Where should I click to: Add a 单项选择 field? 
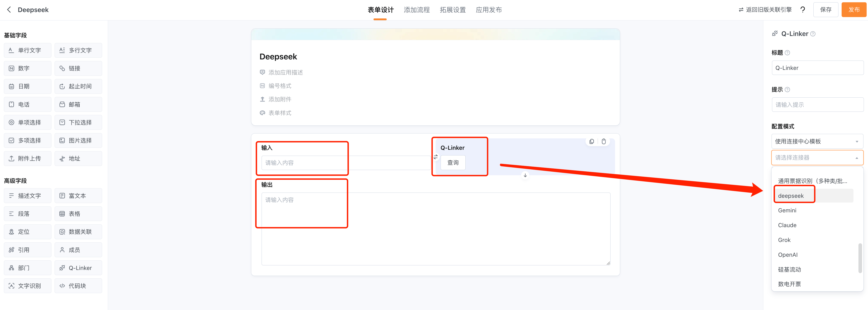28,122
